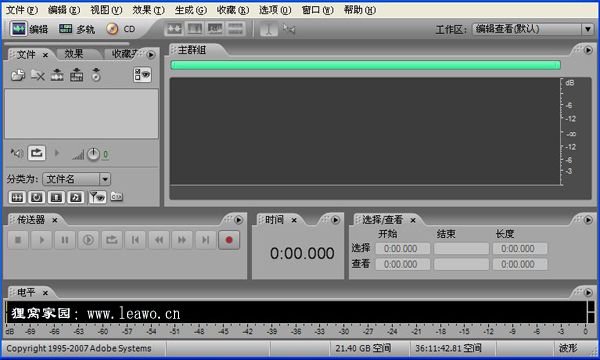The height and width of the screenshot is (360, 600).
Task: Toggle the auto-play speaker icon
Action: pyautogui.click(x=16, y=153)
